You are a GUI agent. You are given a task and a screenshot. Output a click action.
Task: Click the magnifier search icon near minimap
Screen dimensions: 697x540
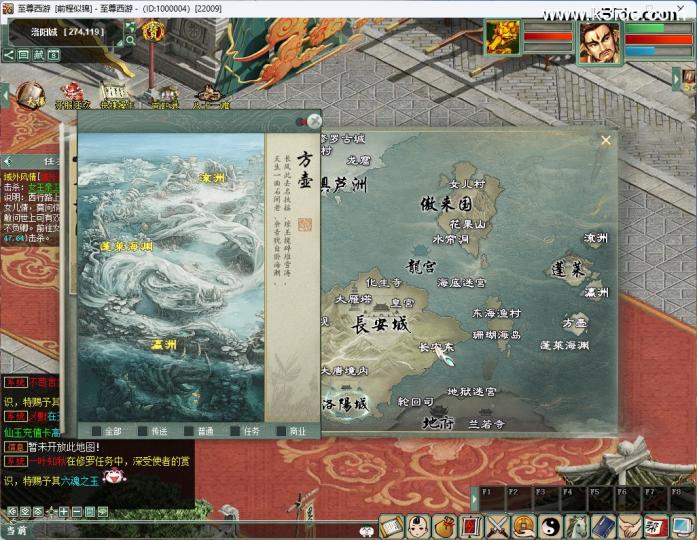[130, 40]
